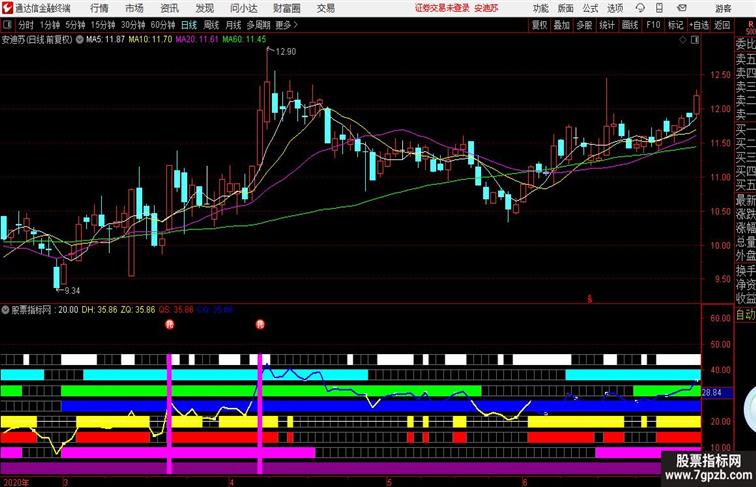Click the 自动 button in side panel
Viewport: 756px width, 487px height.
pos(745,315)
